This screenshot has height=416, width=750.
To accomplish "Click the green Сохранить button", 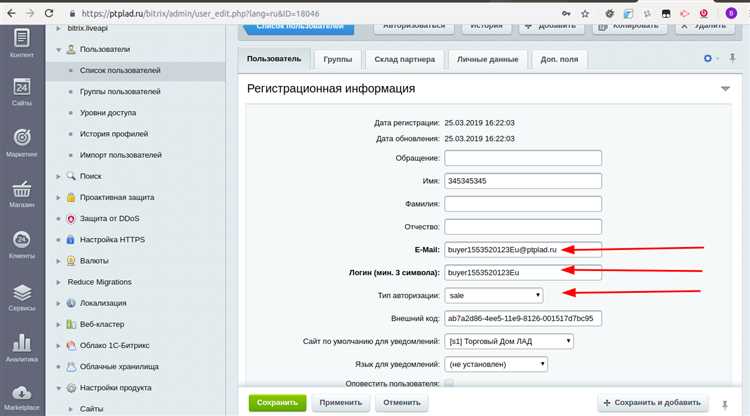I will click(x=277, y=403).
